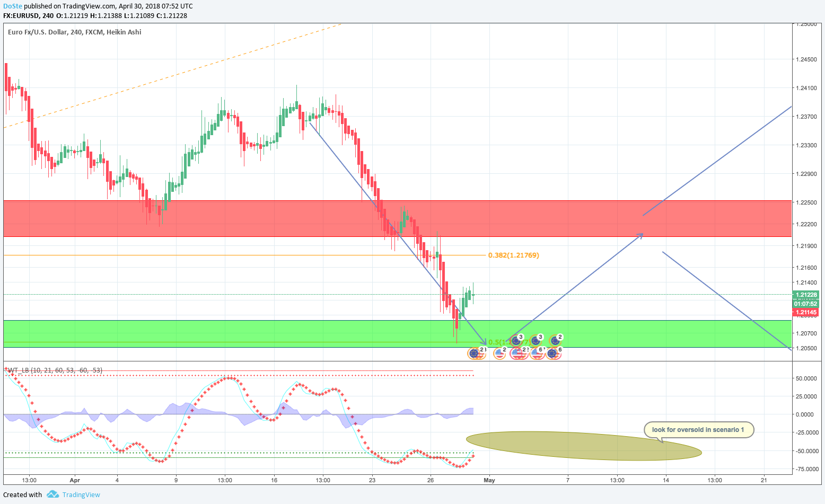
Task: Click the 1.22900 price axis label
Action: pos(806,174)
